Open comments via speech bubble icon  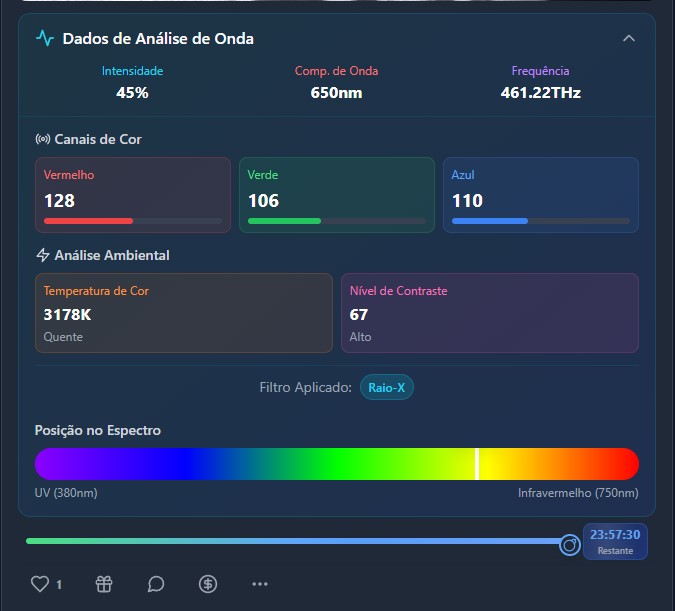click(156, 584)
